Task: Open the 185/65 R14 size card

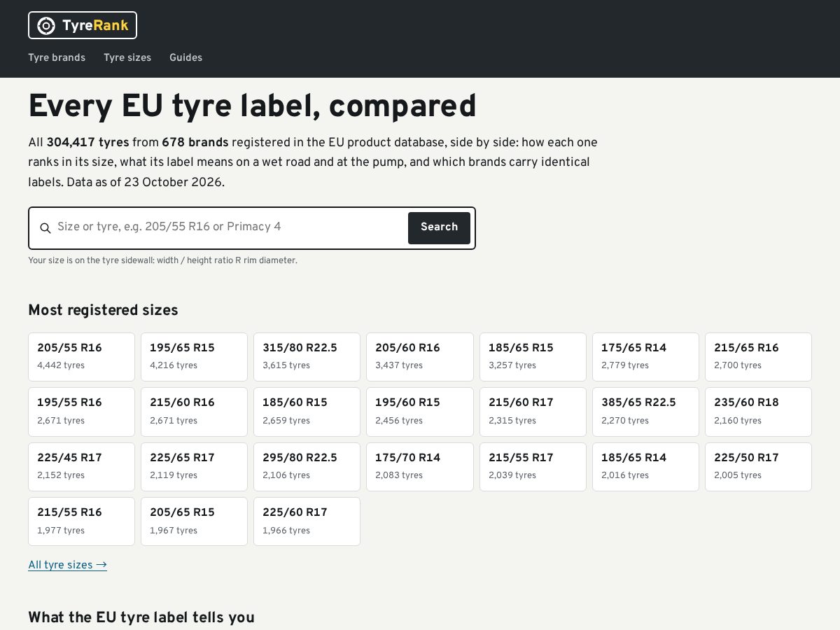Action: 645,467
